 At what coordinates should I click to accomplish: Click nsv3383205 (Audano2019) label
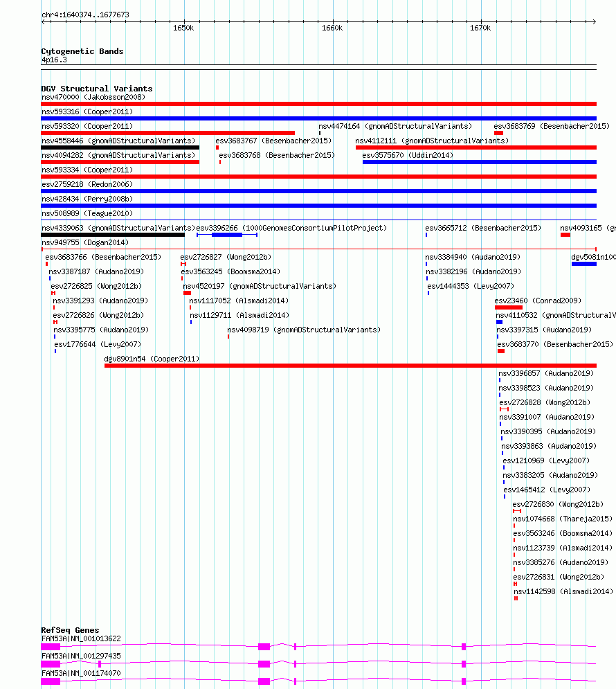[550, 474]
